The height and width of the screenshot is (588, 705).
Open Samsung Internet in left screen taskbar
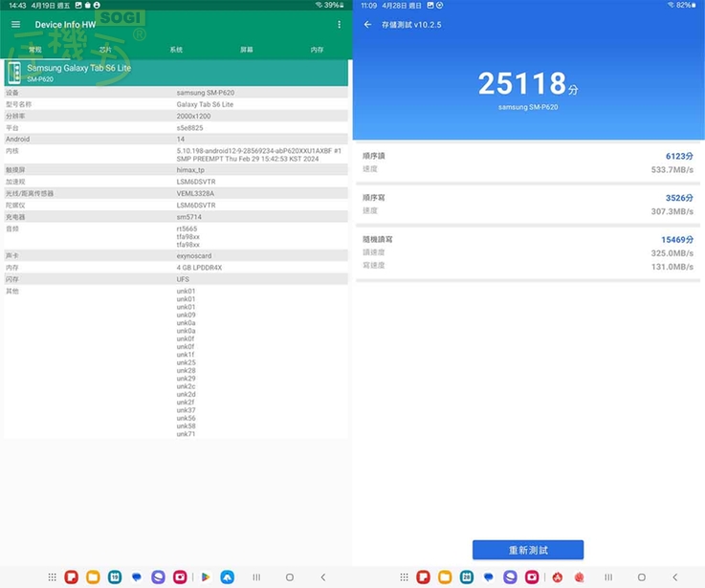click(x=158, y=577)
